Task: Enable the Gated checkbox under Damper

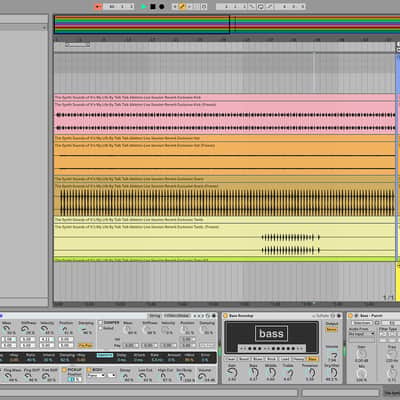Action: [100, 328]
